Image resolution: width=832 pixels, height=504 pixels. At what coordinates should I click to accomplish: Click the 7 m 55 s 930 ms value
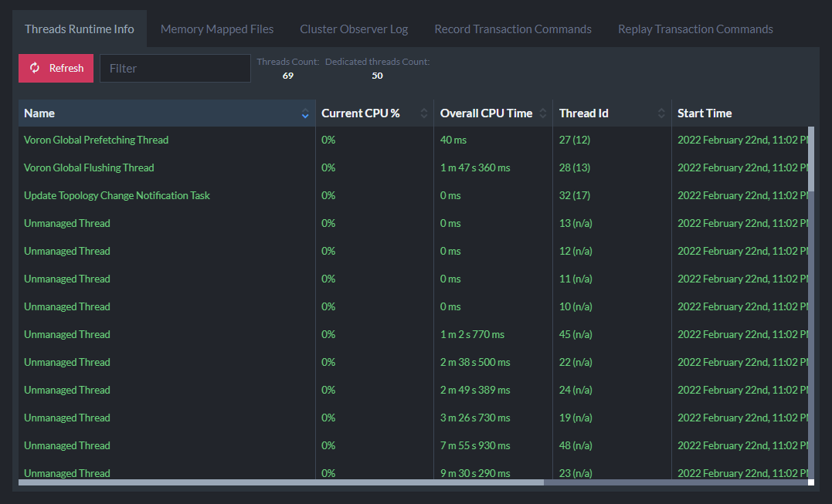click(x=475, y=445)
